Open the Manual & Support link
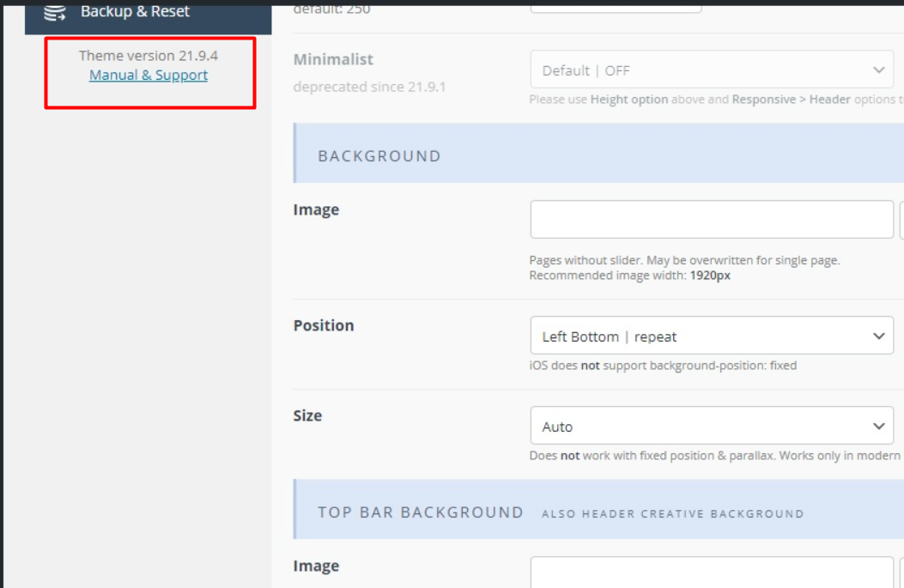 coord(149,76)
